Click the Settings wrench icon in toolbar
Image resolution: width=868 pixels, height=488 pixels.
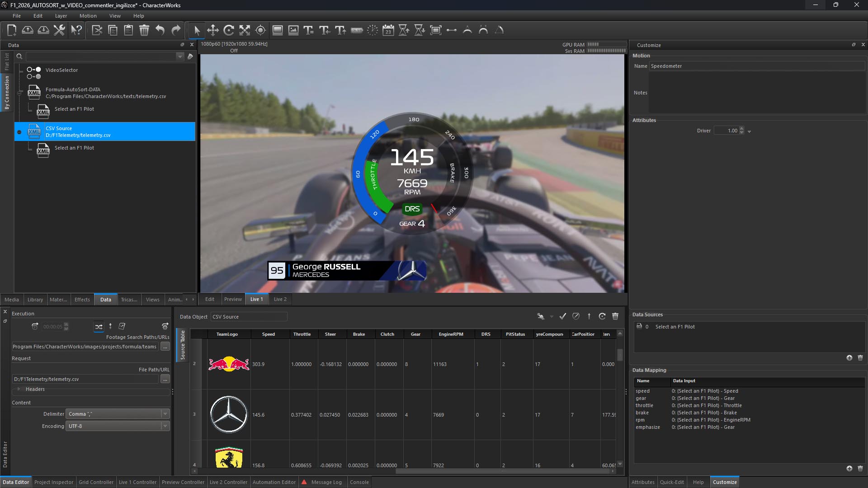point(59,30)
